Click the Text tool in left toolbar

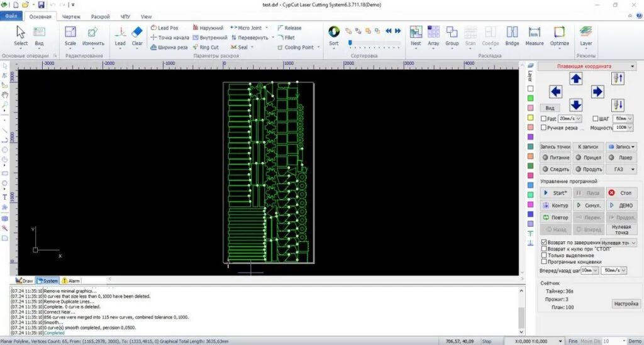[4, 197]
